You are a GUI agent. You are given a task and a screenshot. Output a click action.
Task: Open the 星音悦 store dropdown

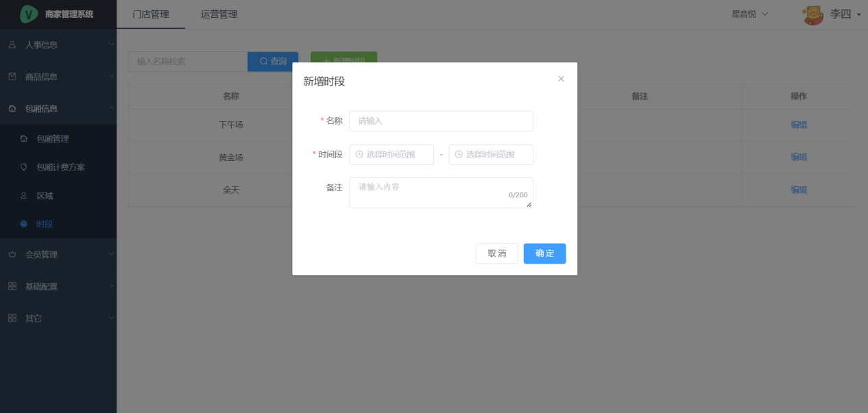pyautogui.click(x=749, y=14)
